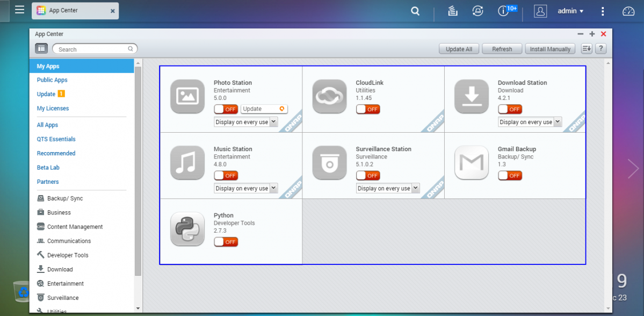644x316 pixels.
Task: Select All Apps in the sidebar
Action: click(48, 125)
